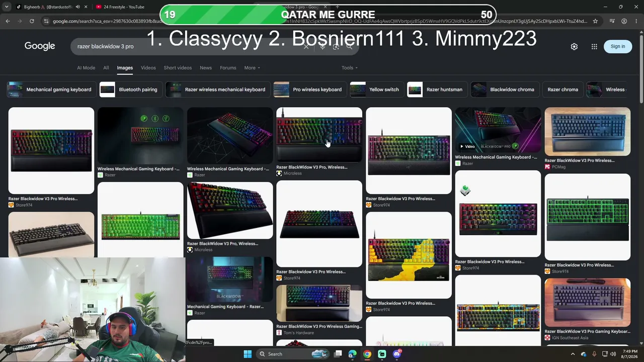Open the Google apps grid
Viewport: 644px width, 362px height.
(594, 46)
